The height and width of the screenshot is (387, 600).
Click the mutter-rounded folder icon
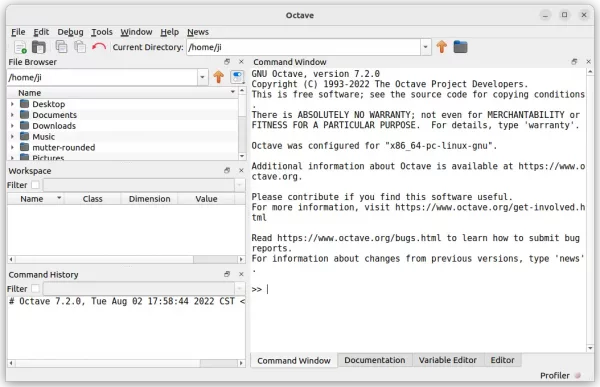(24, 147)
